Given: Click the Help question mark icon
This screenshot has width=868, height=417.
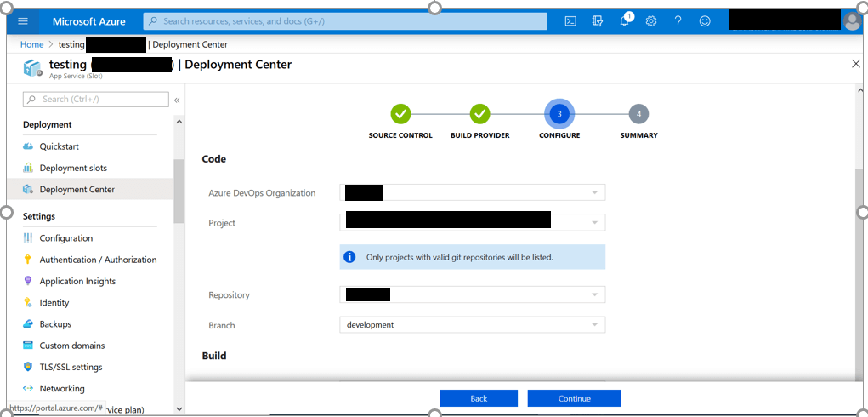Looking at the screenshot, I should (678, 21).
